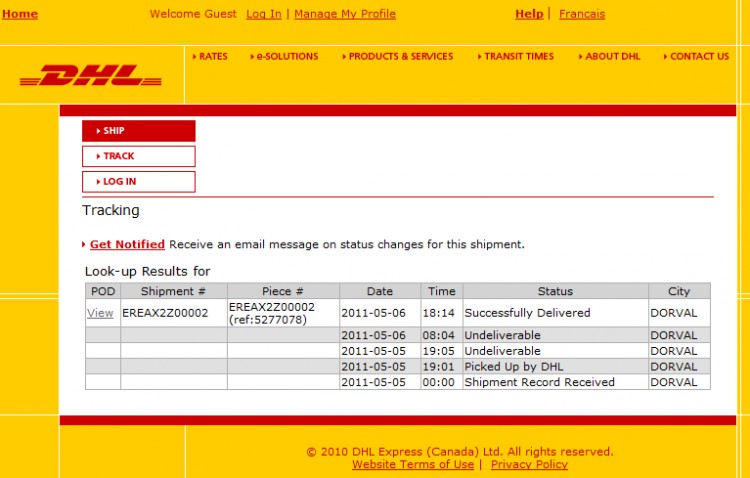
Task: Click the DHL logo
Action: pos(91,75)
